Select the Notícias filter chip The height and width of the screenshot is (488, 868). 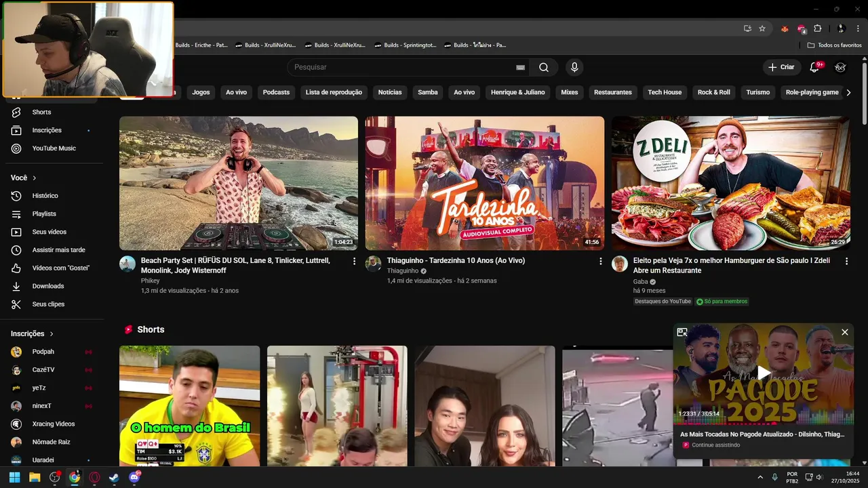390,92
